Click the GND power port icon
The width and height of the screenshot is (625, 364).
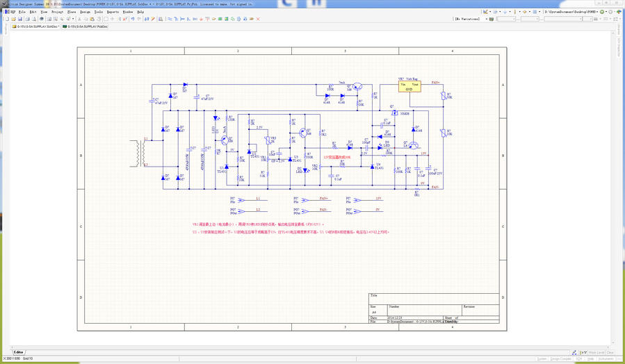[x=201, y=19]
